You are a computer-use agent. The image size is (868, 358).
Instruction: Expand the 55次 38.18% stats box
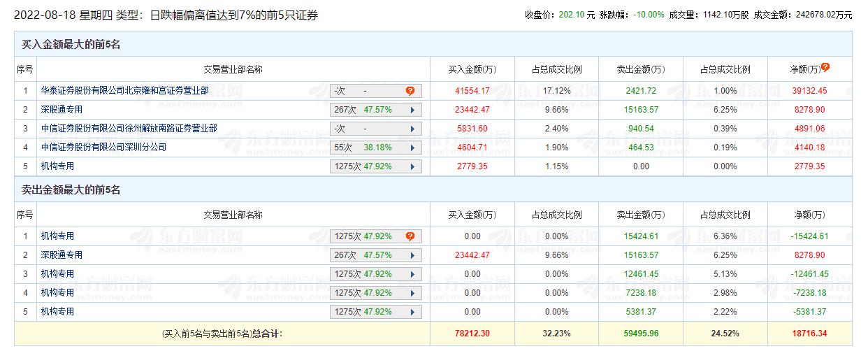click(x=376, y=148)
